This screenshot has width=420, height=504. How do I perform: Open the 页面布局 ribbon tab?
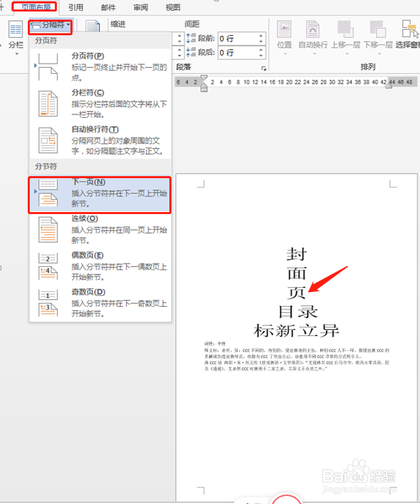point(35,7)
